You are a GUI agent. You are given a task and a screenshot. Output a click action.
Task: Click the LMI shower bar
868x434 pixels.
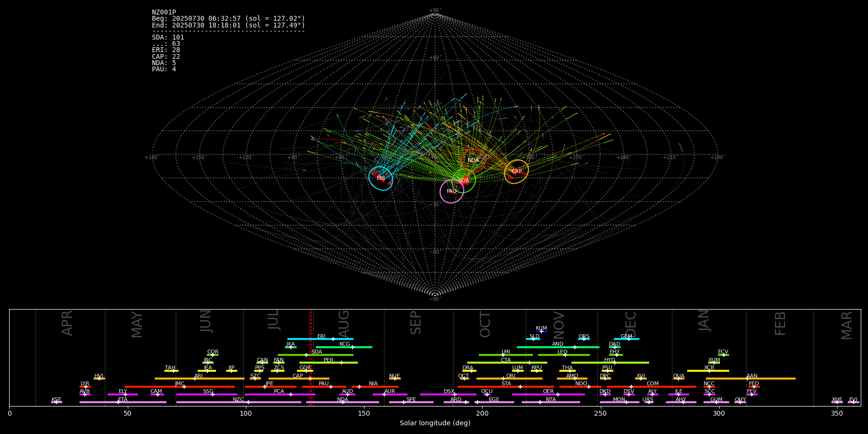tap(506, 355)
